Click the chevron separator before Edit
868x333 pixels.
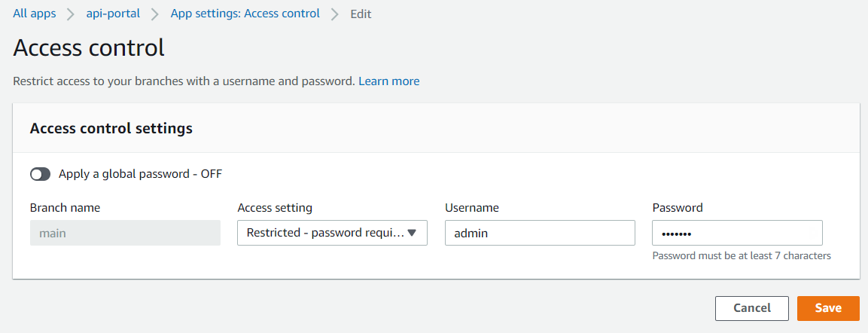point(335,14)
